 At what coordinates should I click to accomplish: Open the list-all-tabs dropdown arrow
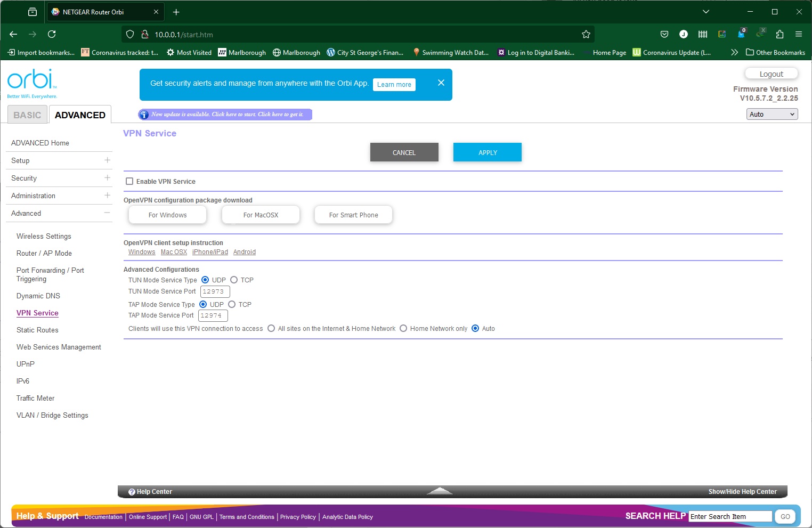[x=706, y=12]
